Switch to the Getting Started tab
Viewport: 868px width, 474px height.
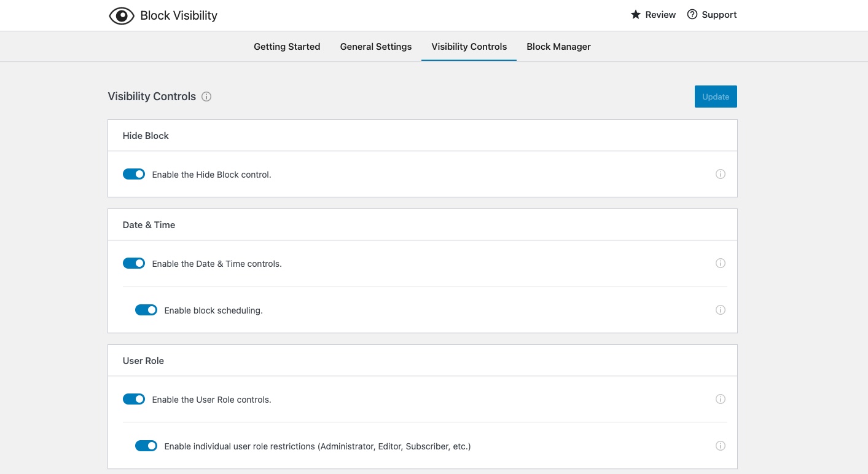pos(287,47)
